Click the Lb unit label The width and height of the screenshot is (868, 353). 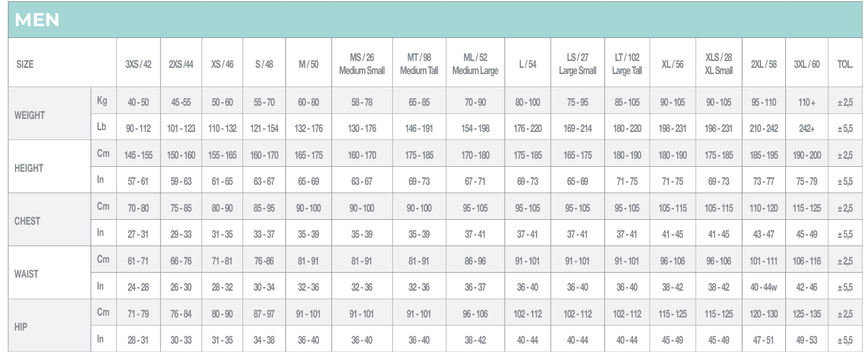click(103, 127)
